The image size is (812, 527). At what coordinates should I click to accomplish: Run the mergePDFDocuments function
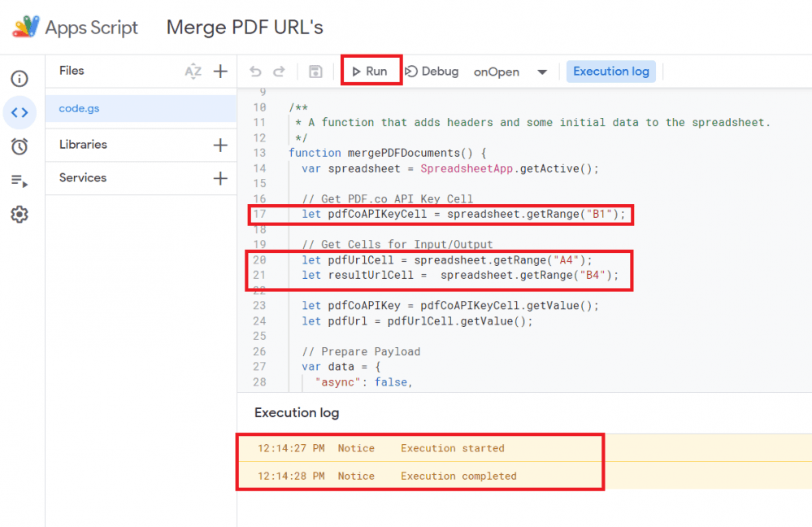click(x=371, y=71)
